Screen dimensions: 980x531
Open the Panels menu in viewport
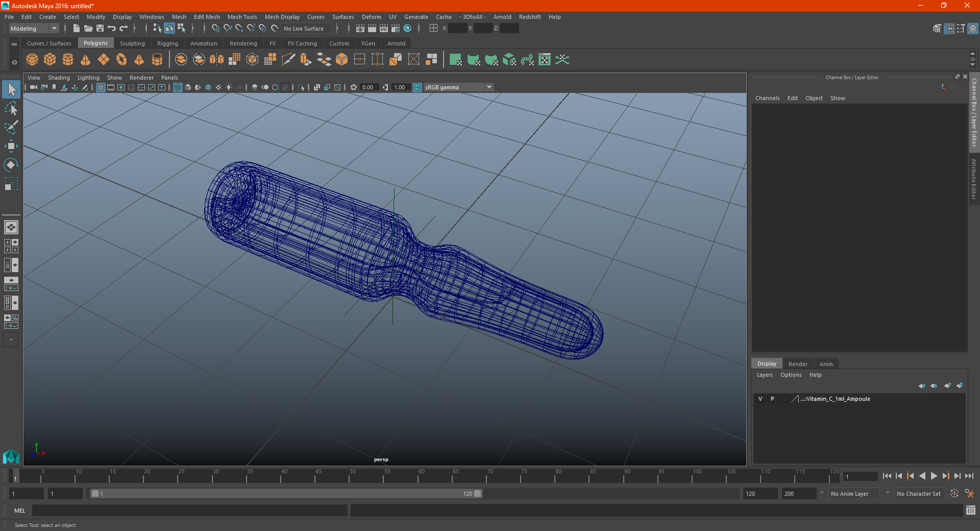pyautogui.click(x=169, y=78)
